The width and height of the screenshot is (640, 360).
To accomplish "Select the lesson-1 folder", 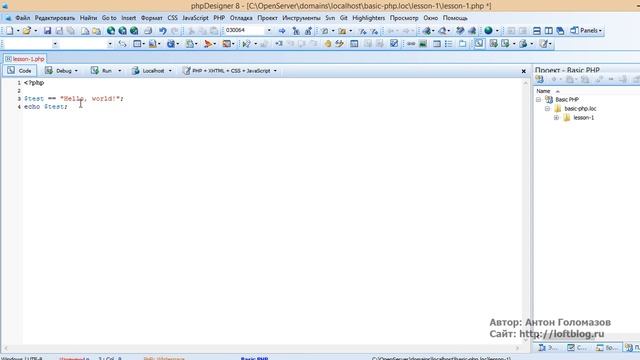I will pos(584,118).
